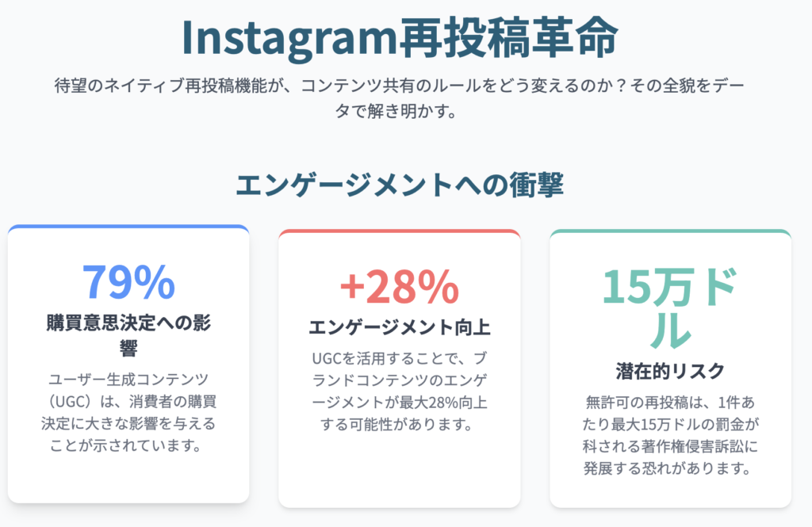Click the brand content engagement description text

pos(400,391)
